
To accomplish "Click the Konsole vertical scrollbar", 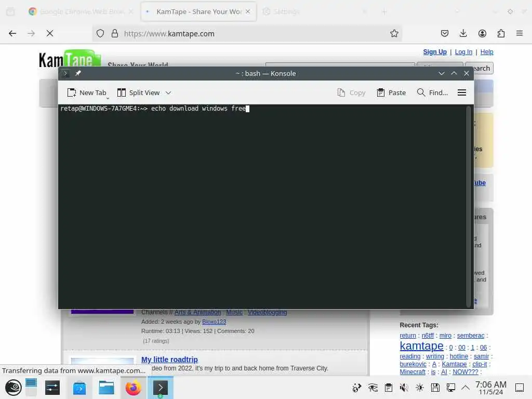I will (469, 206).
